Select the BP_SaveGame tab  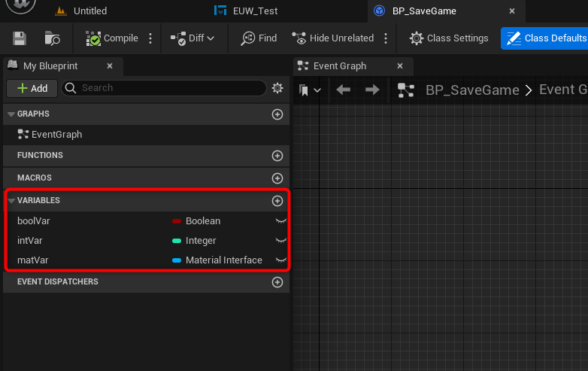[424, 11]
